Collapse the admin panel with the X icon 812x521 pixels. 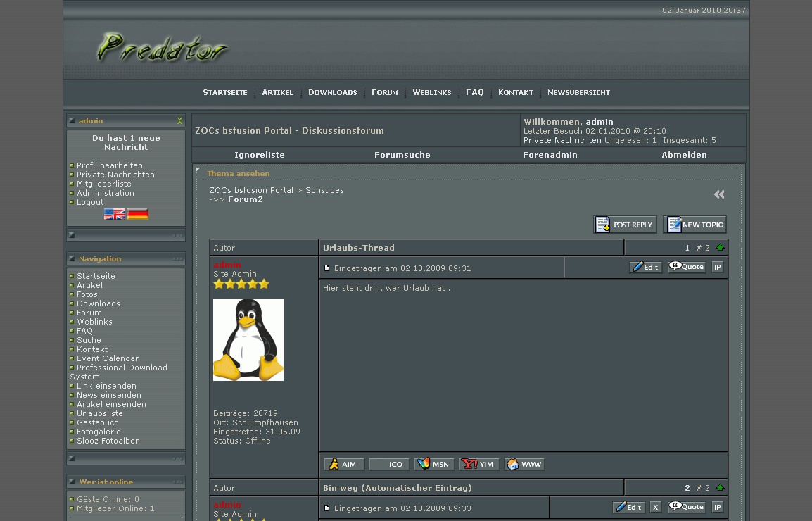(179, 121)
